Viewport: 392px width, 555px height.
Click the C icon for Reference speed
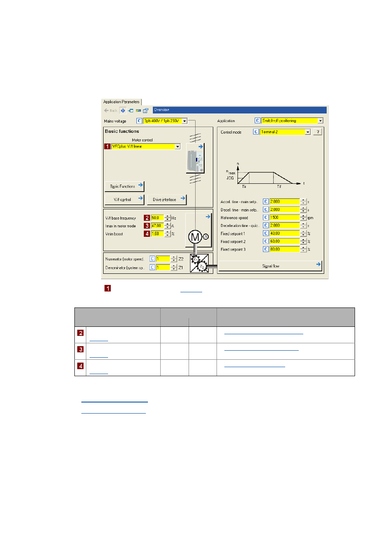(x=266, y=217)
